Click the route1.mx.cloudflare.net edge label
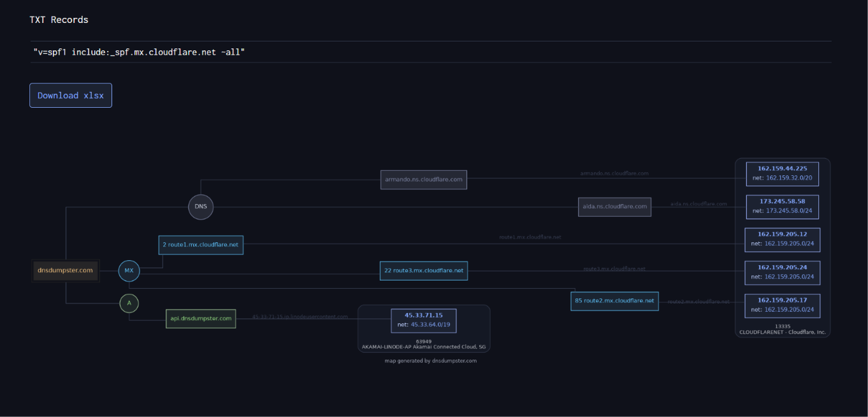Viewport: 868px width, 417px height. click(530, 237)
